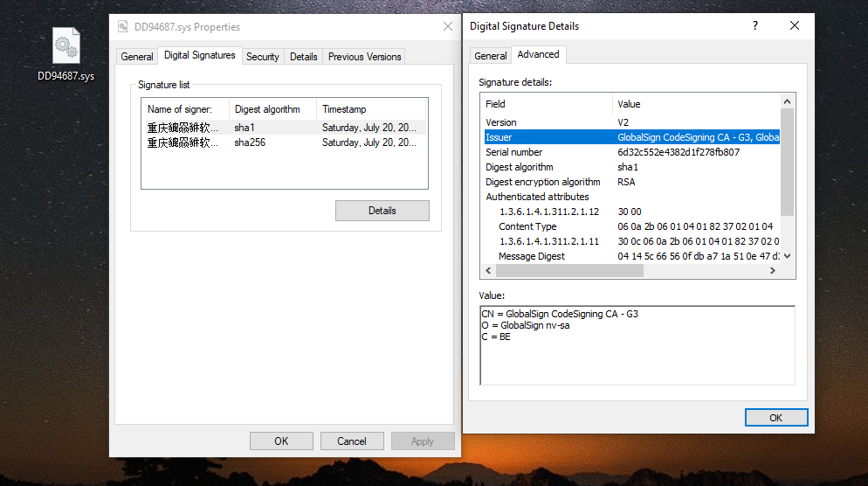Select the Details tab in Properties
This screenshot has height=486, width=868.
[x=303, y=57]
